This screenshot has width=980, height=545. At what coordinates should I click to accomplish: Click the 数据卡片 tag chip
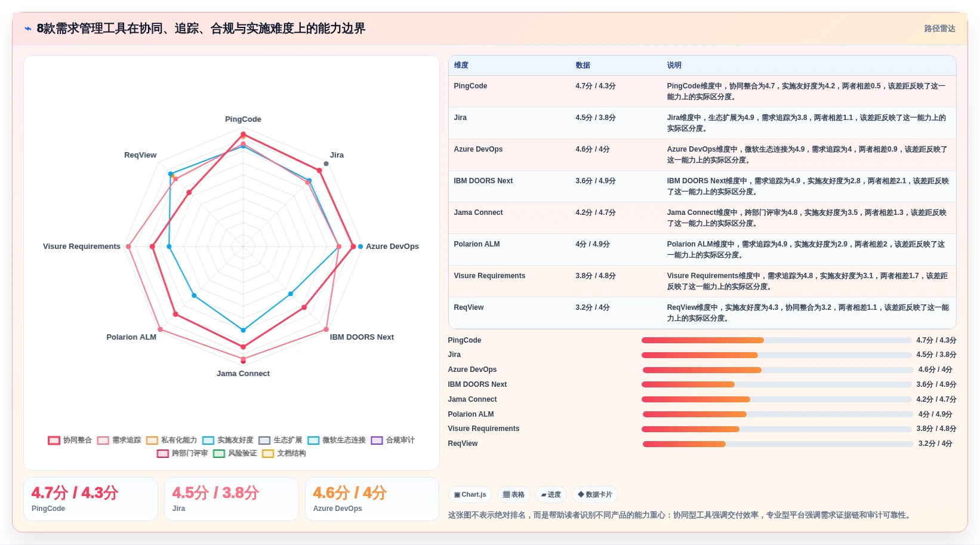point(595,494)
